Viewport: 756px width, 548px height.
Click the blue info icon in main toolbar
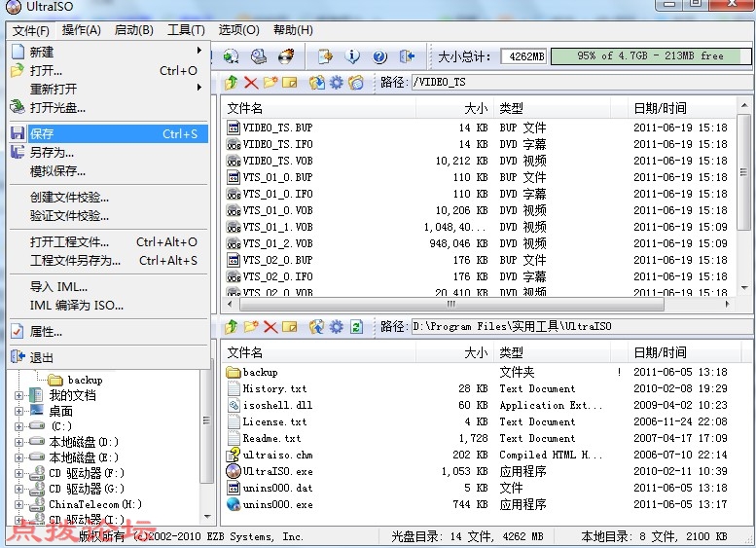352,56
